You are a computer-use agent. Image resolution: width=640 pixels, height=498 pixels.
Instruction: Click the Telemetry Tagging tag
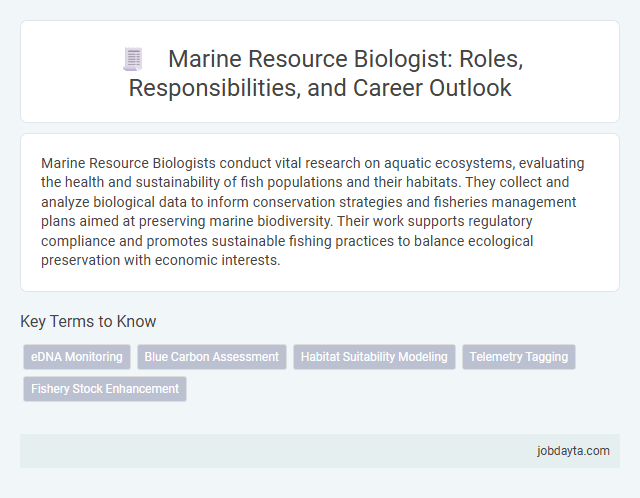pyautogui.click(x=519, y=357)
